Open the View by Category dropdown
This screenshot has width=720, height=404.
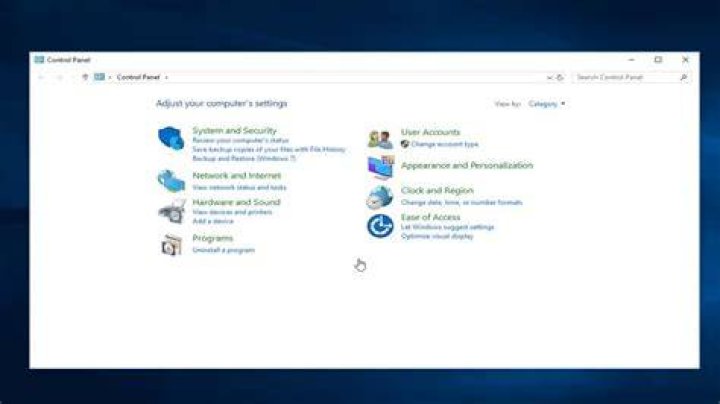click(546, 104)
